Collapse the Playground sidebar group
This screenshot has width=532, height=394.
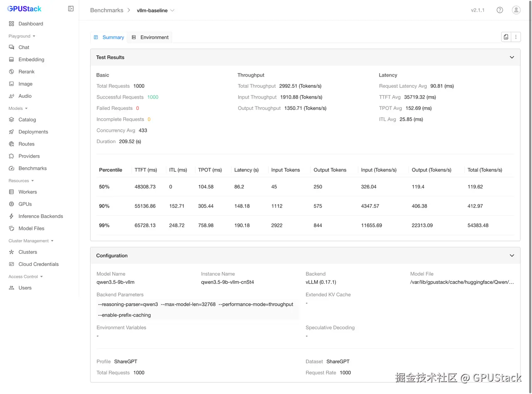click(22, 36)
